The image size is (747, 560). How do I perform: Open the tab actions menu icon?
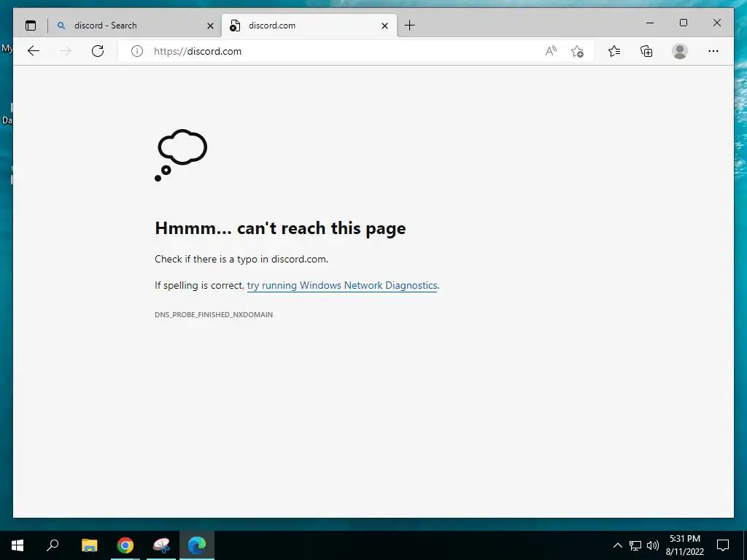tap(31, 26)
